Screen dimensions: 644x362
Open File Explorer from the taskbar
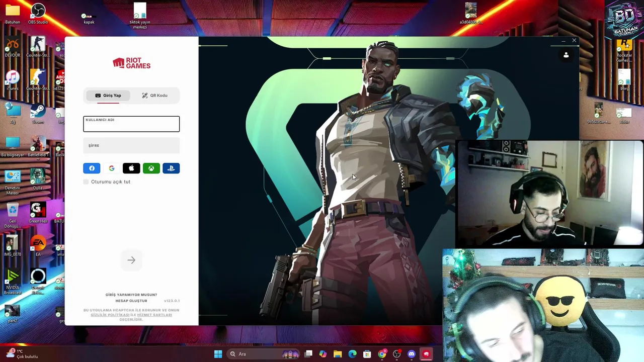point(338,354)
